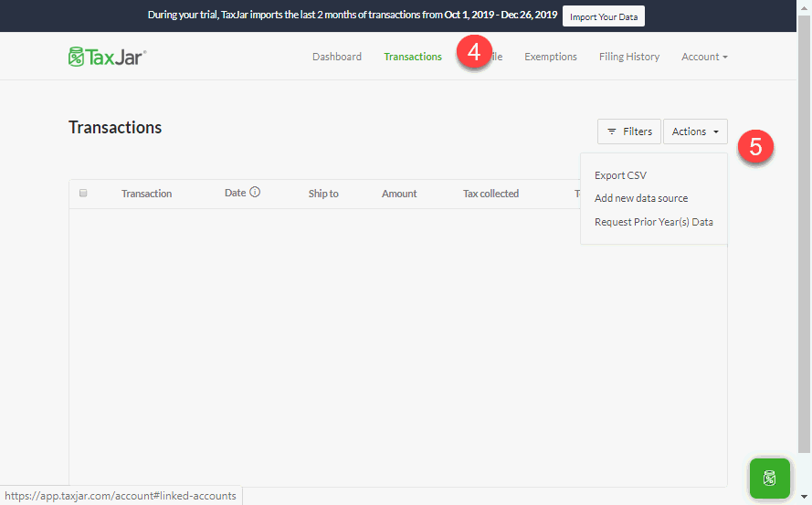The image size is (812, 505).
Task: Click the info icon beside Date
Action: [255, 193]
